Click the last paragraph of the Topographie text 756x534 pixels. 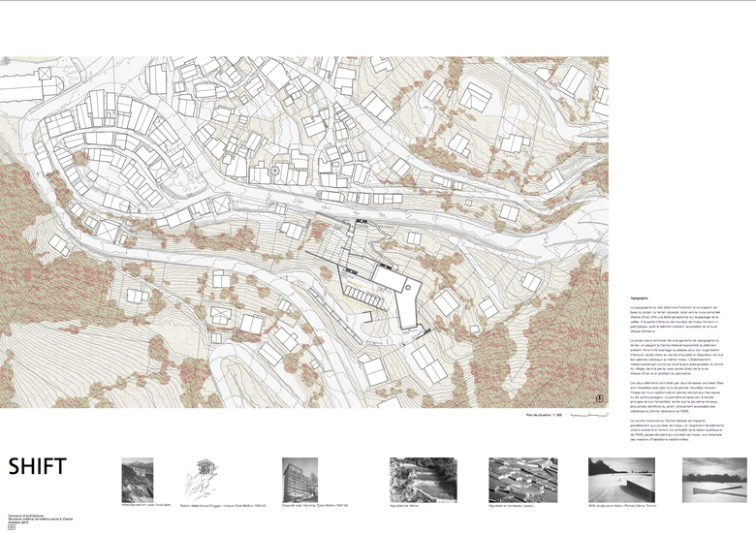click(667, 430)
